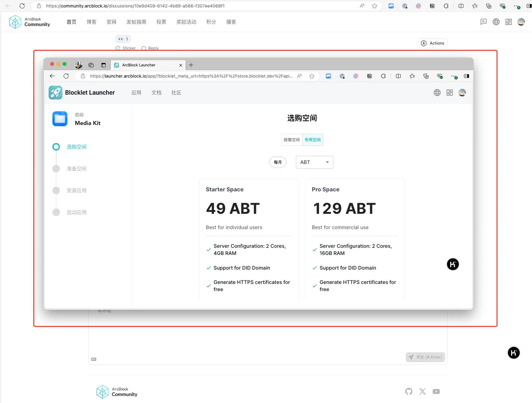Image resolution: width=532 pixels, height=403 pixels.
Task: Click the community.arcblock.io address bar
Action: tap(199, 6)
